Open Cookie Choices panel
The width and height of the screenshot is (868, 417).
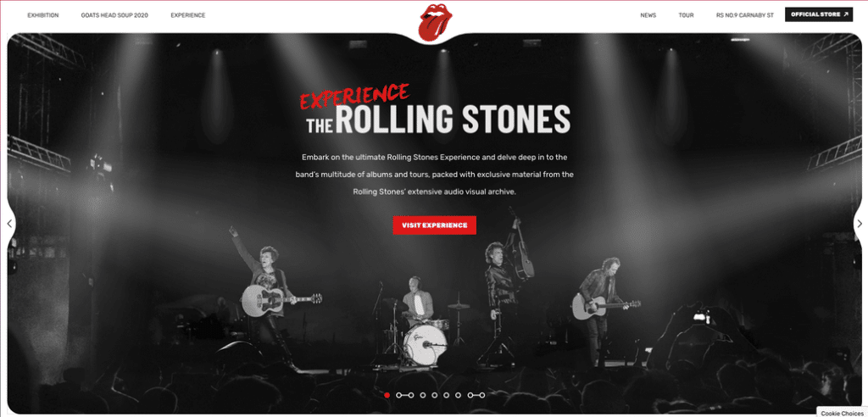coord(842,413)
